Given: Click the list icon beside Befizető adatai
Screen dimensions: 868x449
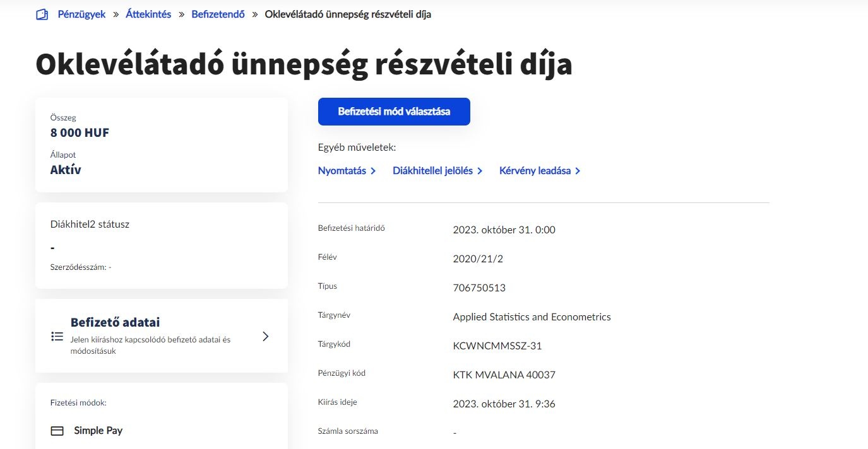Looking at the screenshot, I should click(57, 336).
